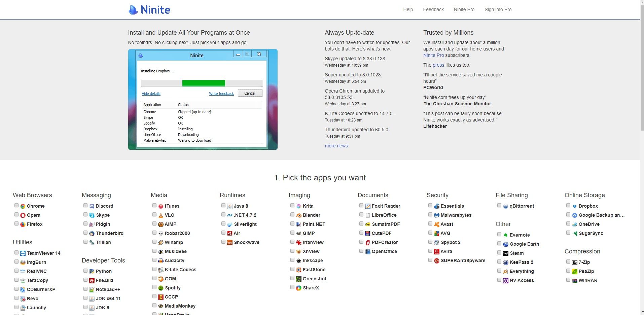The height and width of the screenshot is (315, 644).
Task: Click the iTunes app icon
Action: 161,206
